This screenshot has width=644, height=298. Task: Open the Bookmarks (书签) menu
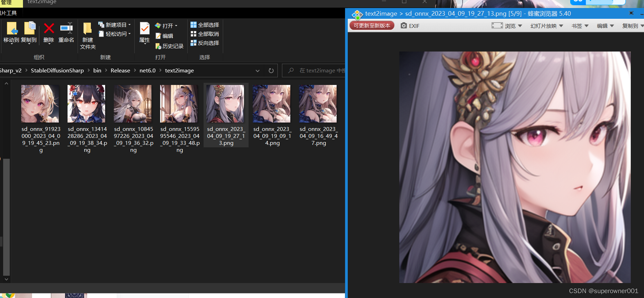[580, 26]
